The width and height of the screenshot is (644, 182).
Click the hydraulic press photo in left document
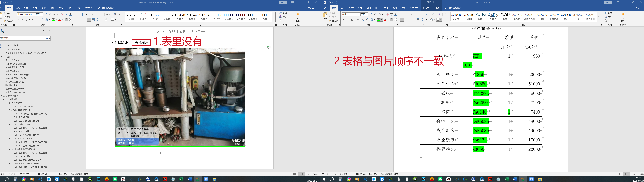180,97
